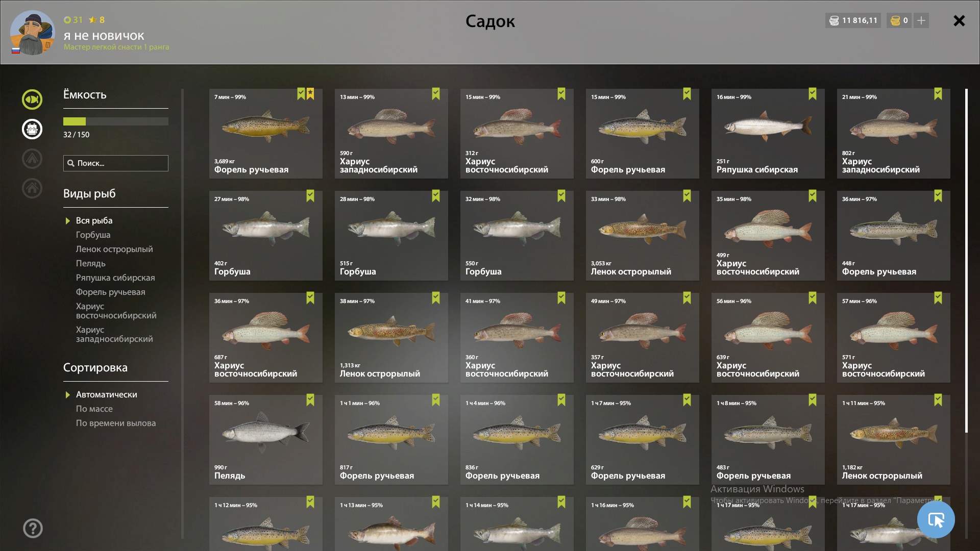Select the fish cage icon in sidebar
980x551 pixels.
pos(32,129)
